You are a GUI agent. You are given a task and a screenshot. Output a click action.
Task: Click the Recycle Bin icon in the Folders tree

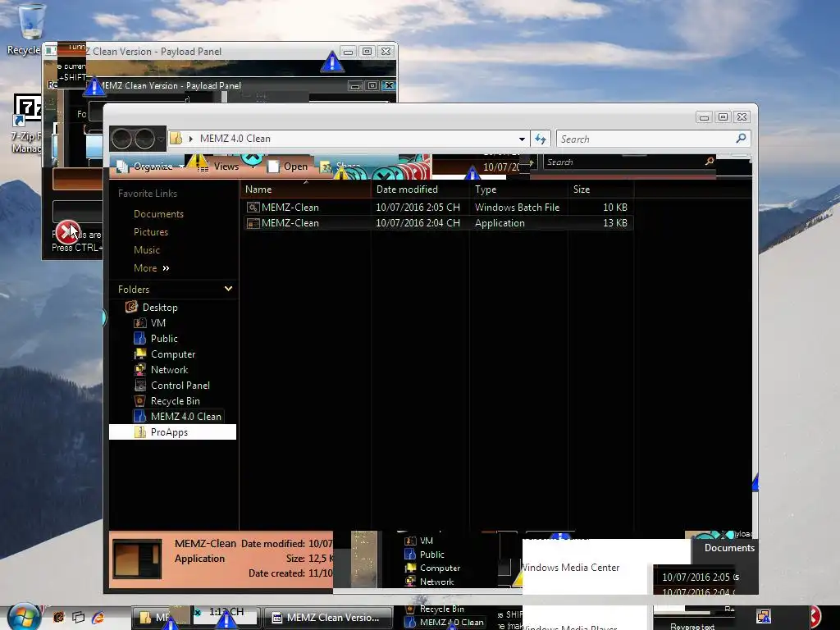pos(139,400)
